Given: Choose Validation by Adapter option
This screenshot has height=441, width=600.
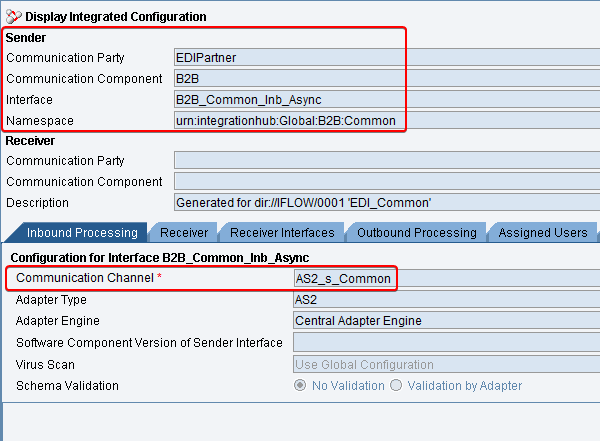Looking at the screenshot, I should 396,385.
